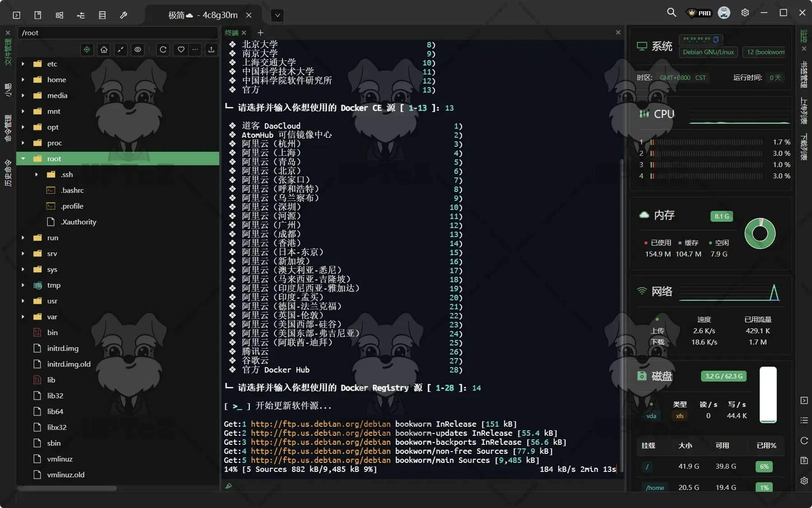Refresh the file list
This screenshot has height=508, width=812.
tap(163, 49)
